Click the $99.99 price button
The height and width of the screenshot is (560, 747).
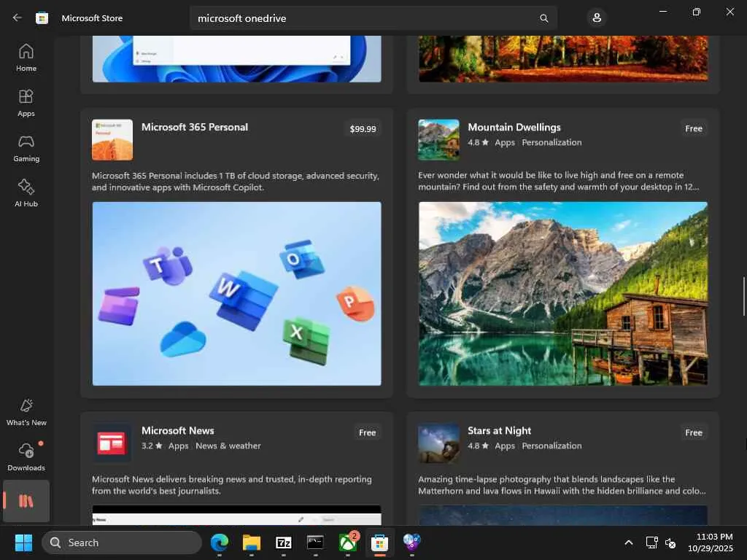pyautogui.click(x=363, y=128)
